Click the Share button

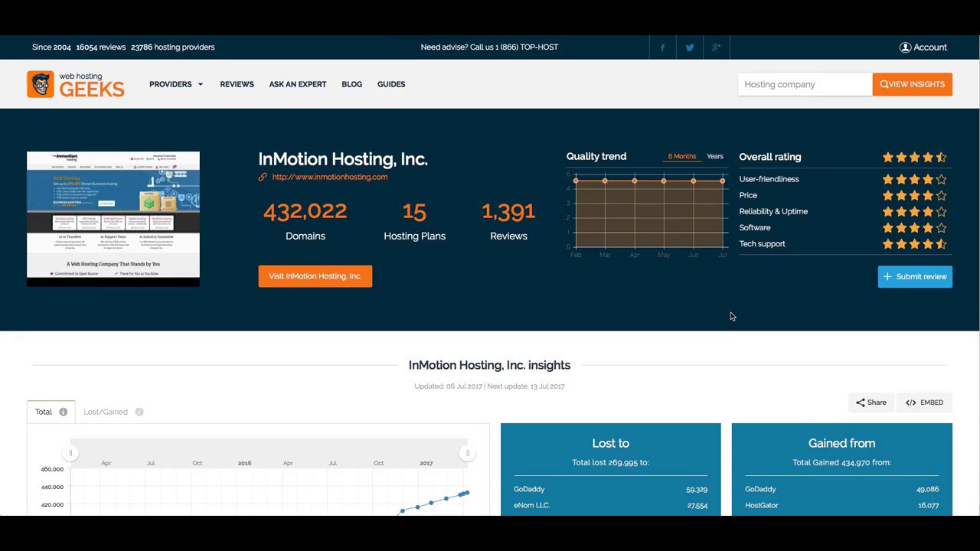871,403
